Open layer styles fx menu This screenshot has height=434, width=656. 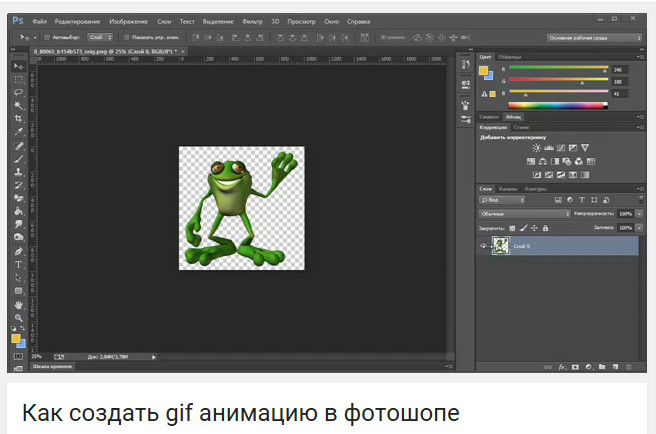tap(562, 367)
